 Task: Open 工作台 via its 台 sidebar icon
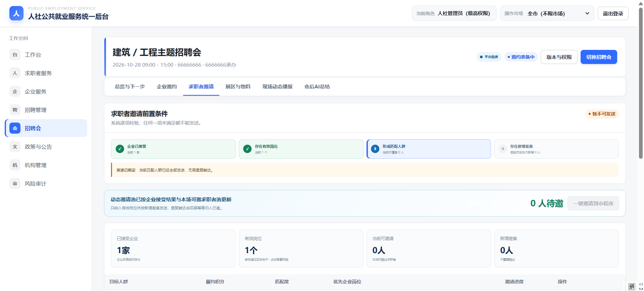pos(15,55)
